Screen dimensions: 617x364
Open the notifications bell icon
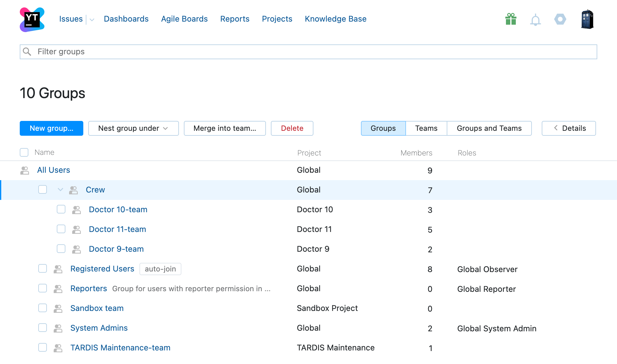pos(535,19)
